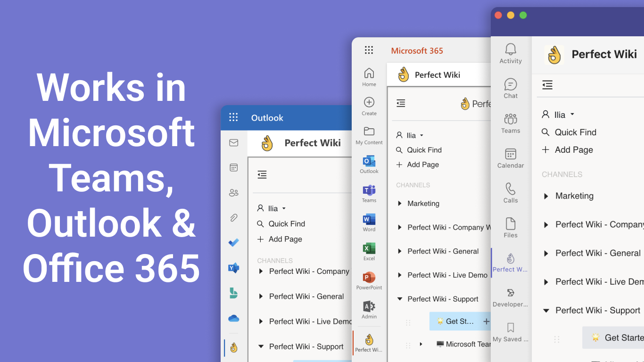Click Quick Find in Microsoft 365 window

point(419,150)
